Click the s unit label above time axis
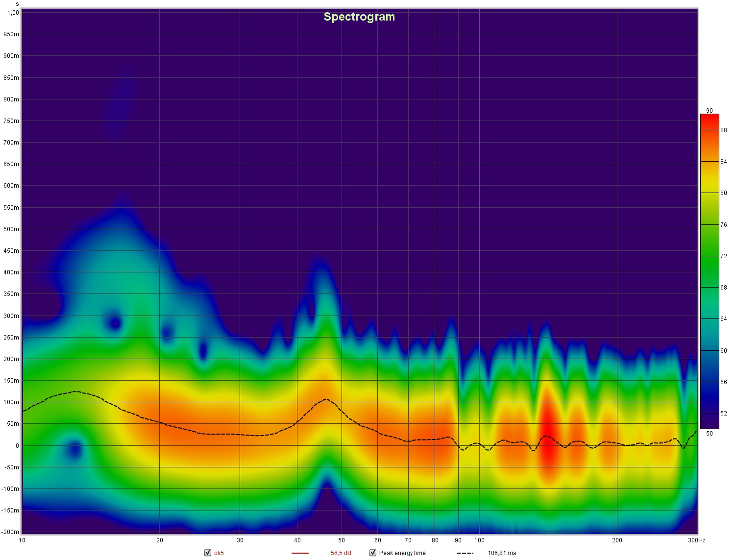 (x=17, y=4)
